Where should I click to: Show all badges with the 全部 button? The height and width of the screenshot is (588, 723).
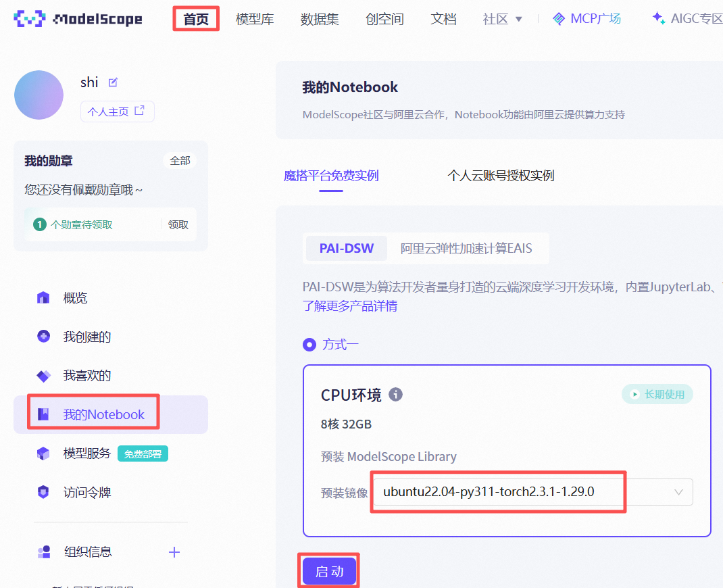point(180,160)
